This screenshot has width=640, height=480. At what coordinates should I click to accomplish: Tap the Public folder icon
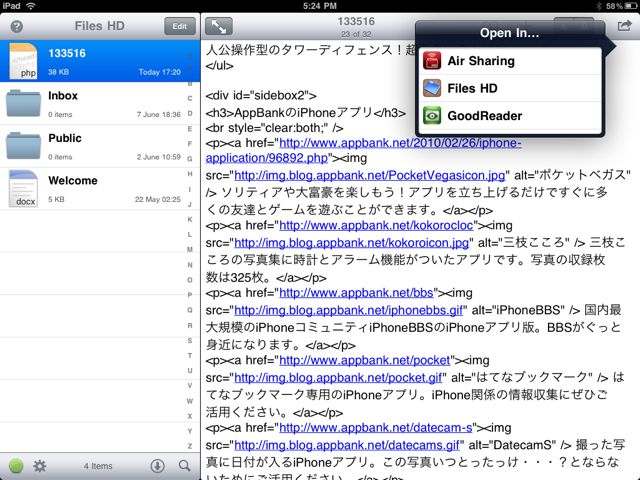(x=23, y=146)
